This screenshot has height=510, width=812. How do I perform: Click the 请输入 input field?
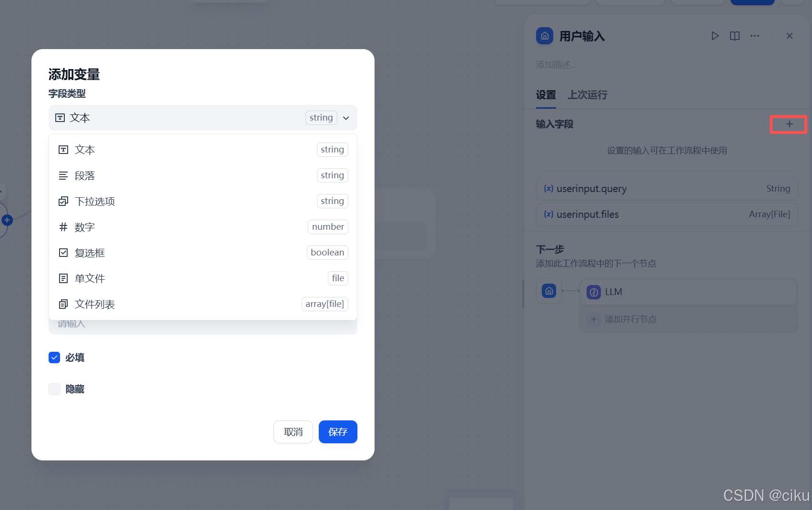(x=203, y=325)
